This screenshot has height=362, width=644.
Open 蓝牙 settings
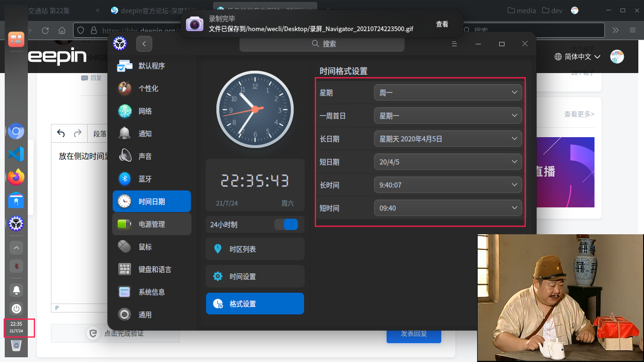(152, 179)
